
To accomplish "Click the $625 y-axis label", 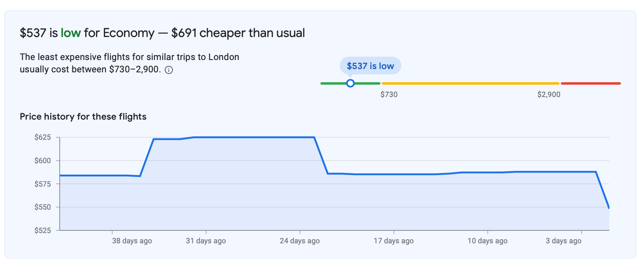I will pos(43,137).
